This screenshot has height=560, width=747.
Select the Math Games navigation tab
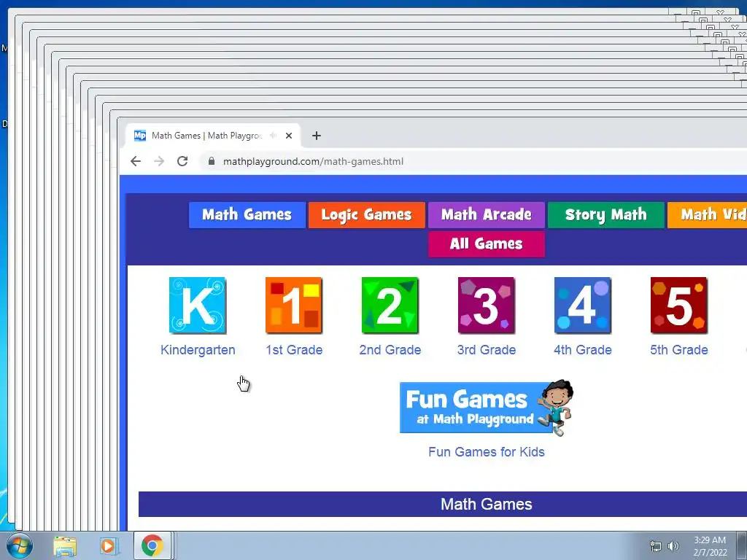[x=247, y=215]
